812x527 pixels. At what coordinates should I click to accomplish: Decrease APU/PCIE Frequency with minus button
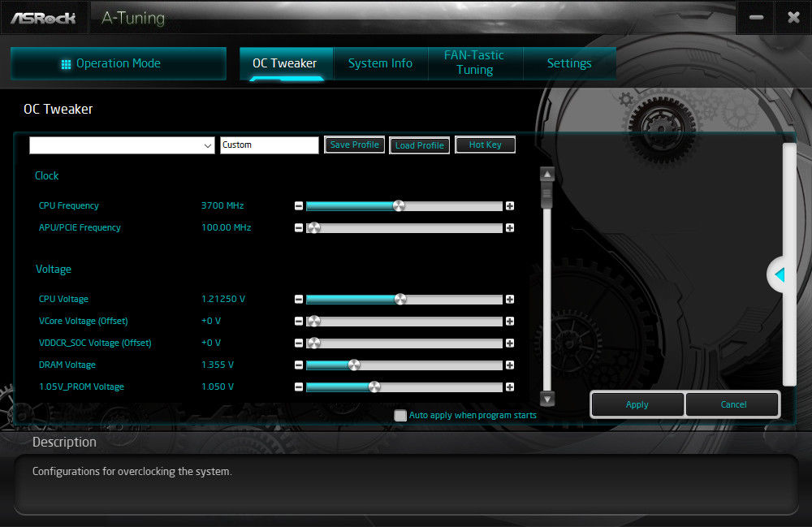click(x=299, y=228)
